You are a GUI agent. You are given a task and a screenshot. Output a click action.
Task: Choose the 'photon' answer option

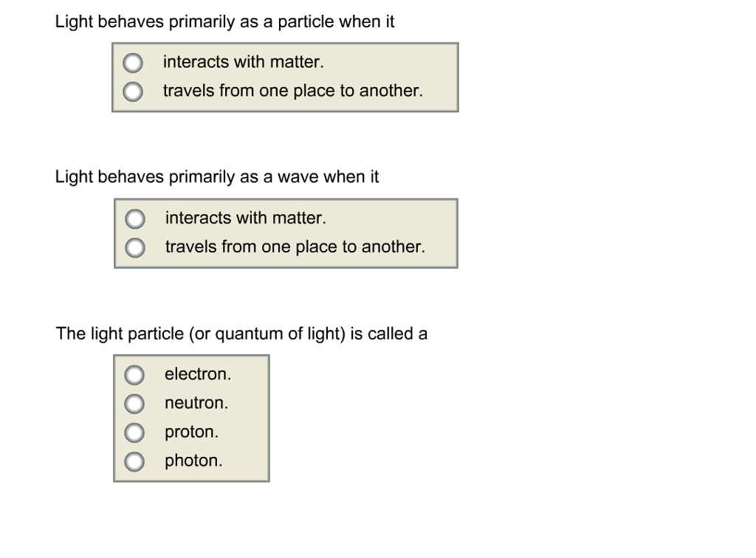point(134,461)
